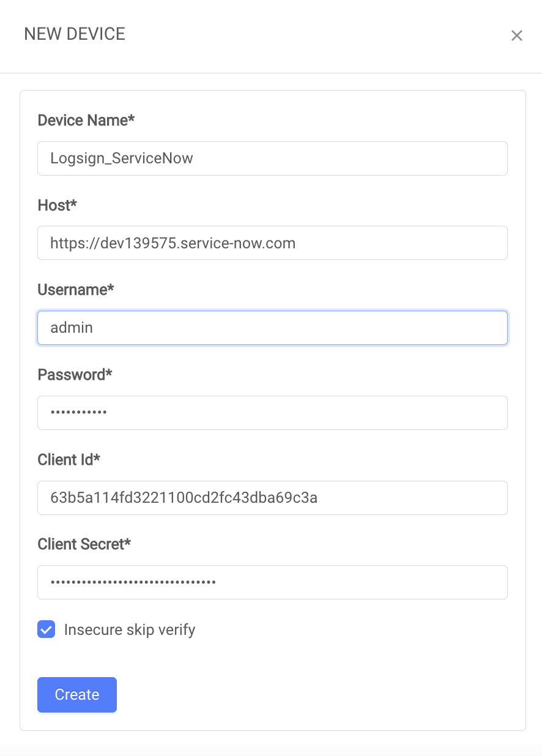
Task: Select the Host URL field
Action: point(272,243)
